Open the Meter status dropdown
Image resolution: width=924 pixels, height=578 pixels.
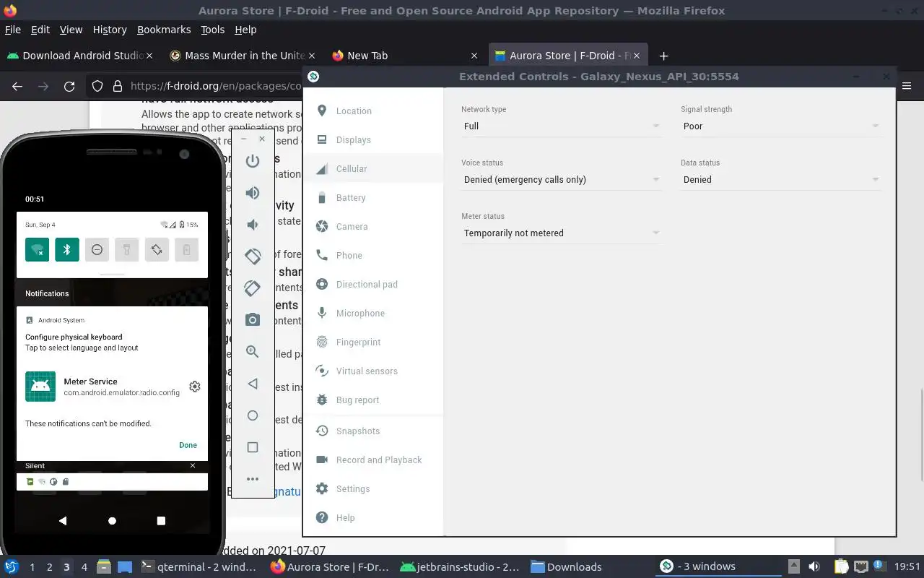[561, 233]
